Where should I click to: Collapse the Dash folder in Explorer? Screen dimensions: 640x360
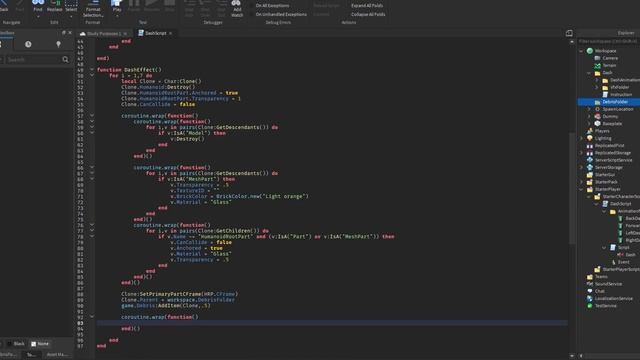tap(589, 73)
